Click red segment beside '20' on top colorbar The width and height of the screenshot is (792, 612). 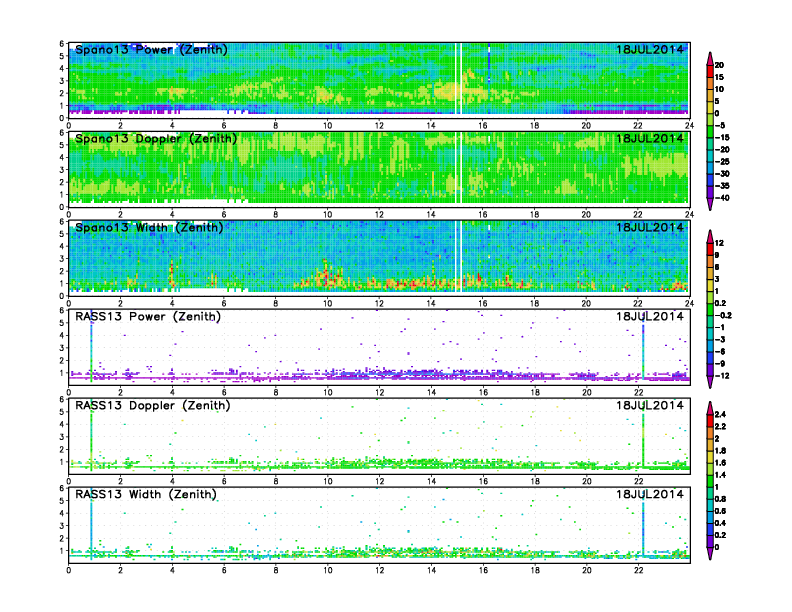[x=710, y=71]
